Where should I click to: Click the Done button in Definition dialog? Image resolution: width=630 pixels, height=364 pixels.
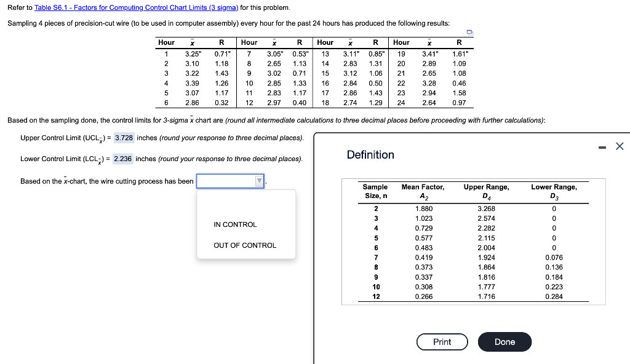point(504,342)
